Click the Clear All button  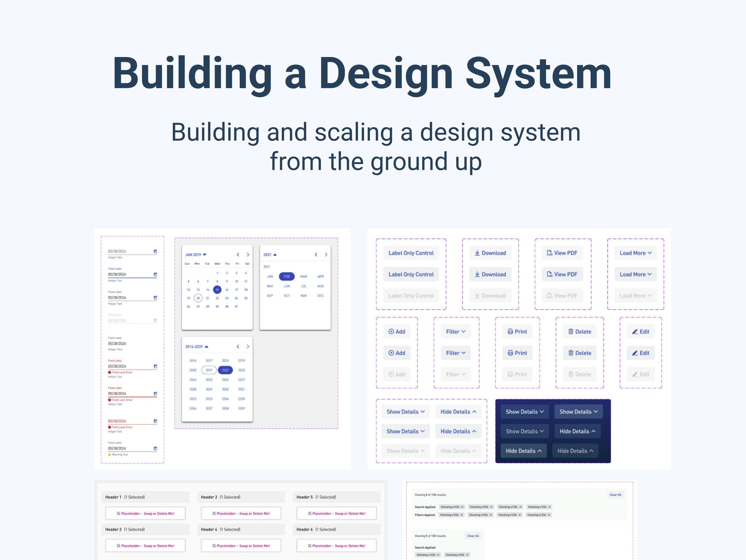pyautogui.click(x=615, y=495)
